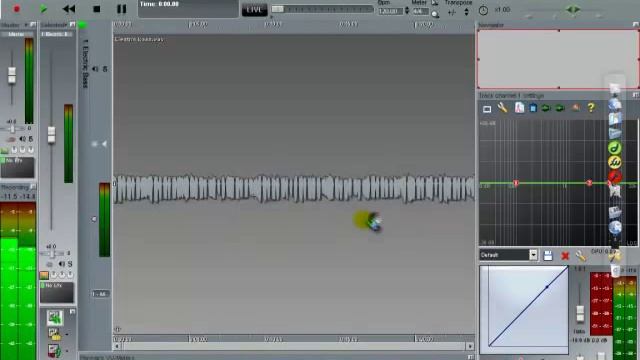Viewport: 640px width, 360px height.
Task: Click the clock speed icon beside x1.00
Action: pyautogui.click(x=483, y=10)
